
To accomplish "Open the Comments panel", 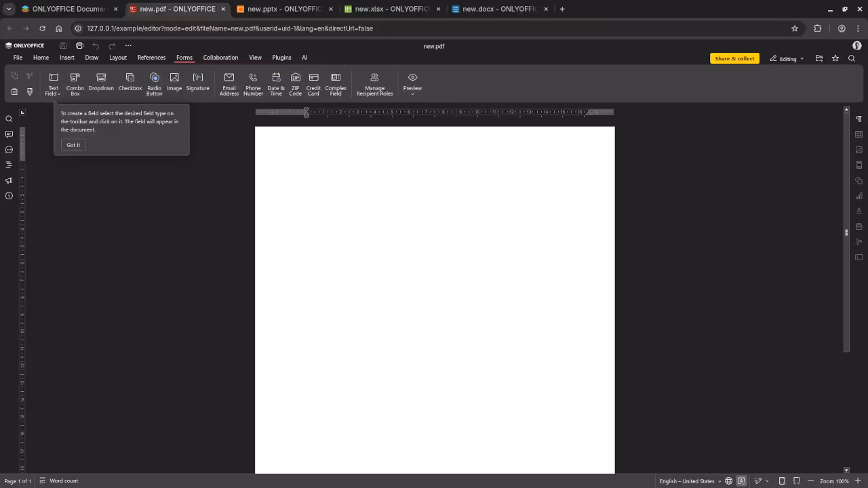I will [x=9, y=134].
